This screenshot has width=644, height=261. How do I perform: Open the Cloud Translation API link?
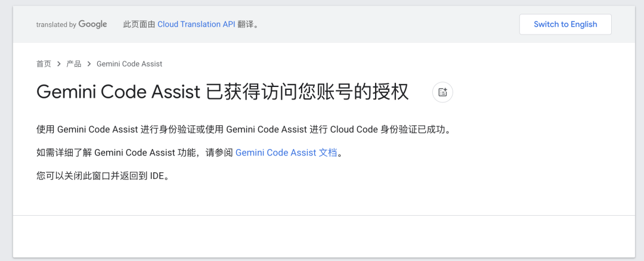(x=197, y=24)
